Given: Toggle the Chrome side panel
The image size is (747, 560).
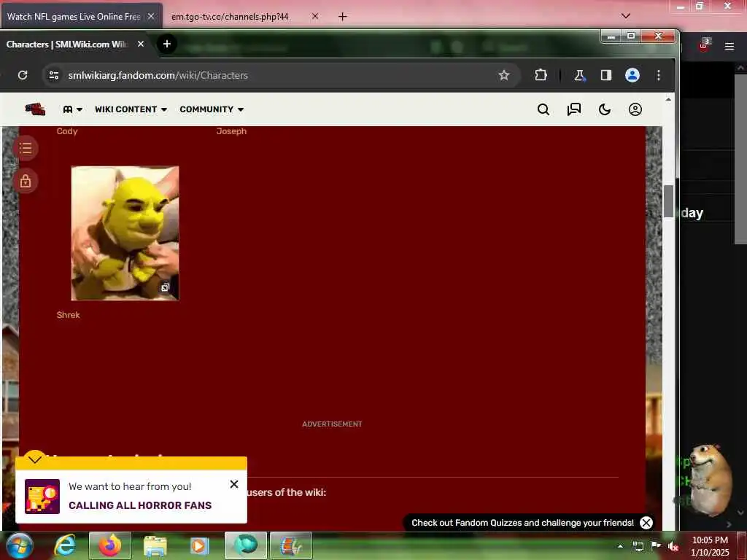Looking at the screenshot, I should (x=606, y=75).
